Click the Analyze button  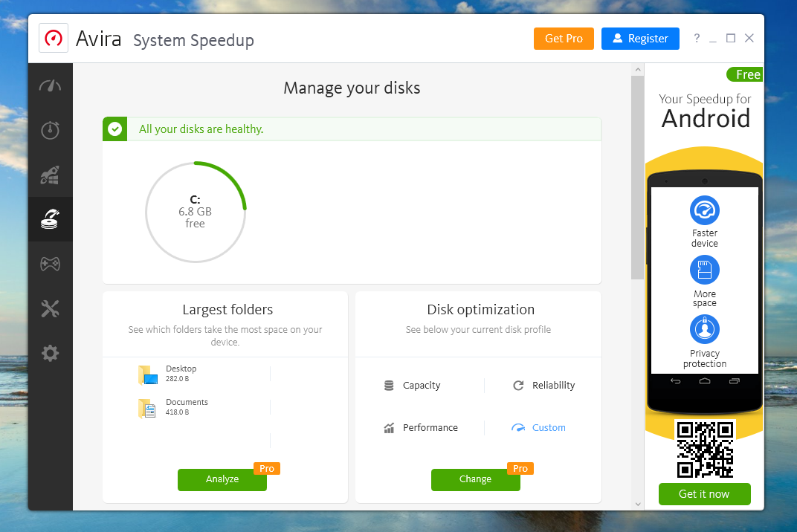click(222, 480)
